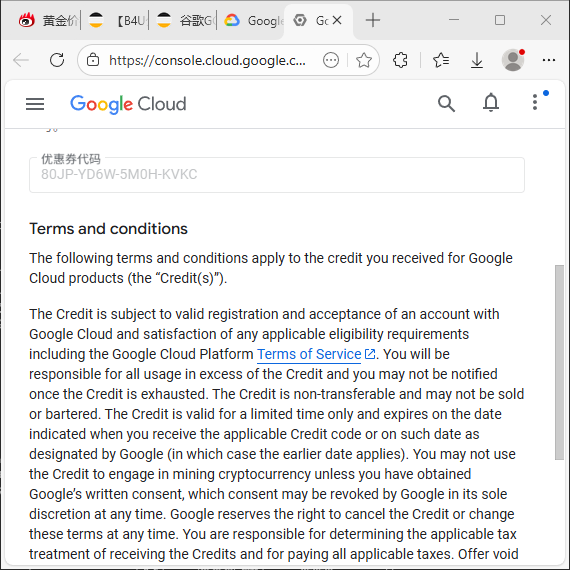This screenshot has height=570, width=570.
Task: Open the browser settings ellipsis menu
Action: tap(549, 60)
